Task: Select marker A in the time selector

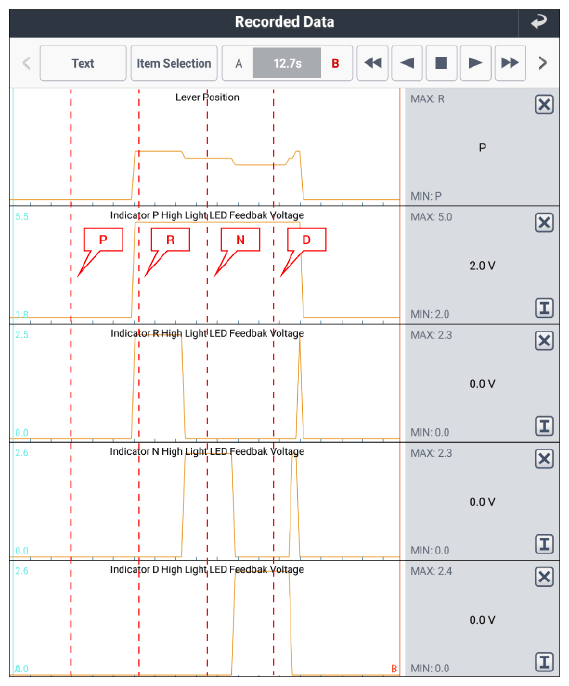Action: point(238,64)
